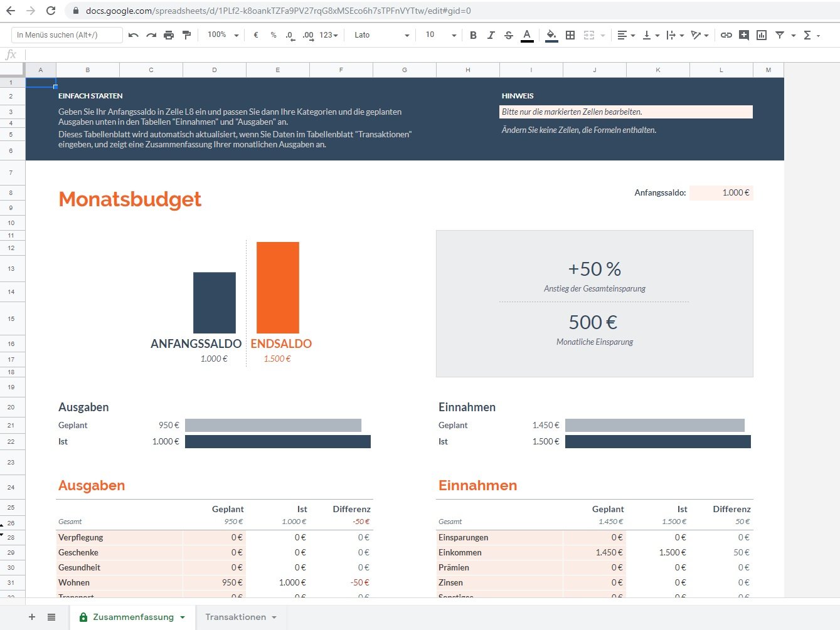The height and width of the screenshot is (630, 840).
Task: Add a new sheet
Action: pos(32,617)
